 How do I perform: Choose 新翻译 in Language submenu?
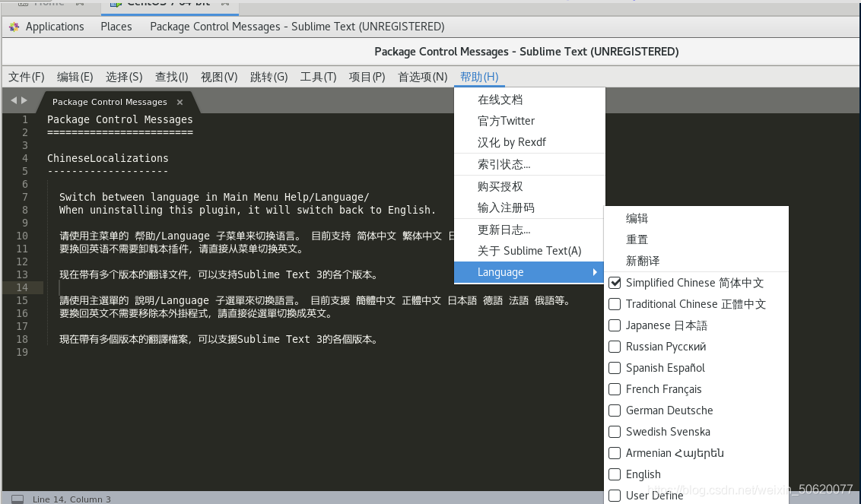pos(696,261)
